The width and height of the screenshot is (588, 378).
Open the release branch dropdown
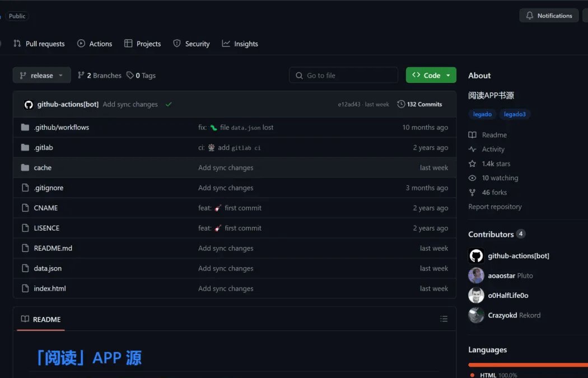tap(41, 76)
